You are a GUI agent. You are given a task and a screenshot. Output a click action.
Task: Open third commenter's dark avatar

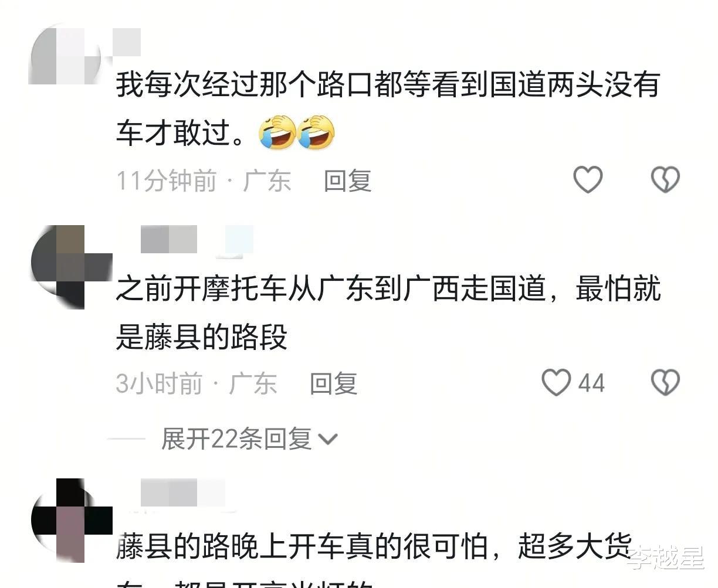tap(71, 519)
